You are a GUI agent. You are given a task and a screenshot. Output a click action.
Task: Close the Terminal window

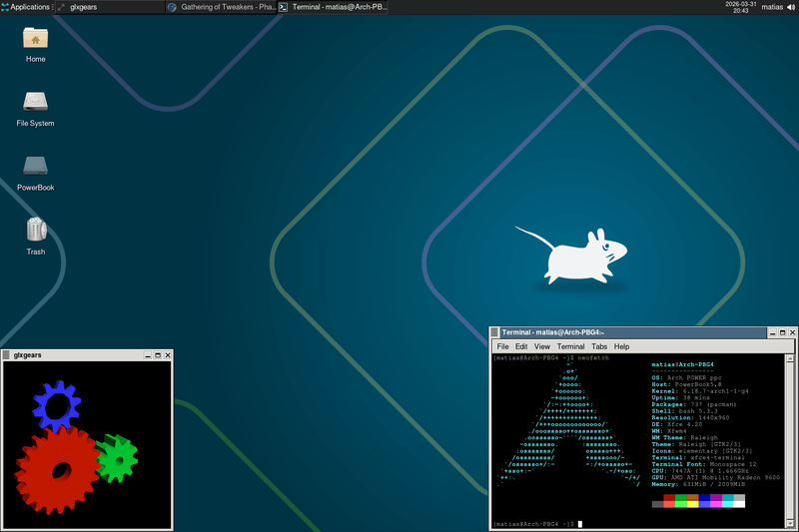coord(792,332)
